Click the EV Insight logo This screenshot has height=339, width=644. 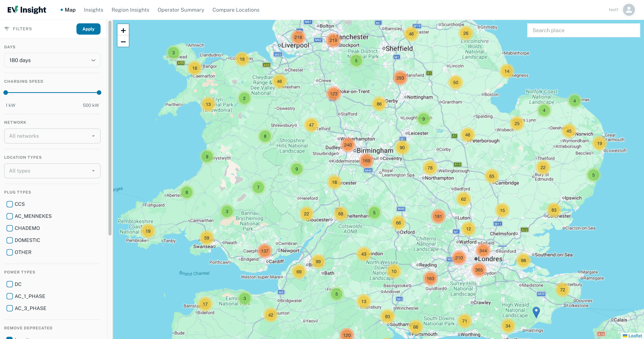tap(27, 10)
